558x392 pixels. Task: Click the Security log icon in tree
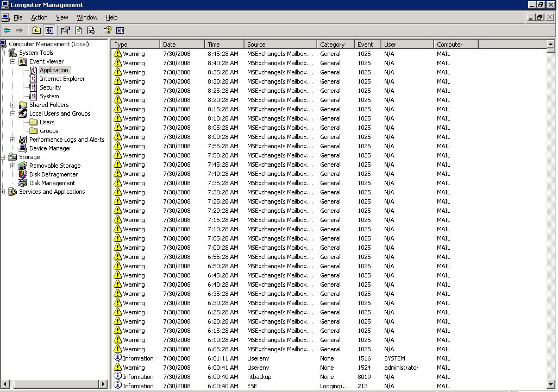[x=34, y=87]
